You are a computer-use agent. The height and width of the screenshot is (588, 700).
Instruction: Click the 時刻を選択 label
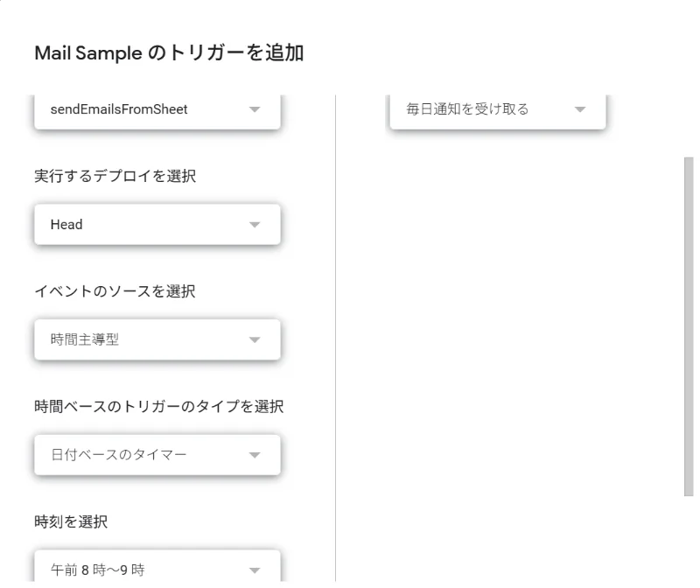click(x=71, y=521)
